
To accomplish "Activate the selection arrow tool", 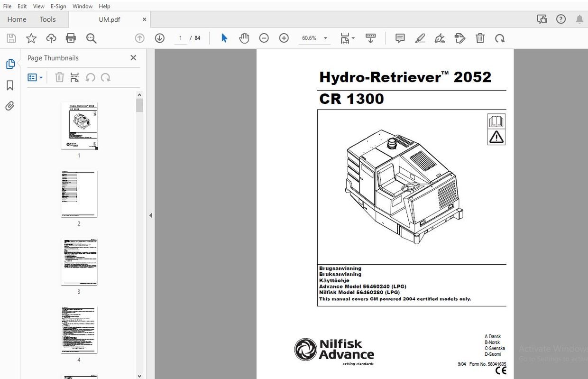I will [x=224, y=38].
